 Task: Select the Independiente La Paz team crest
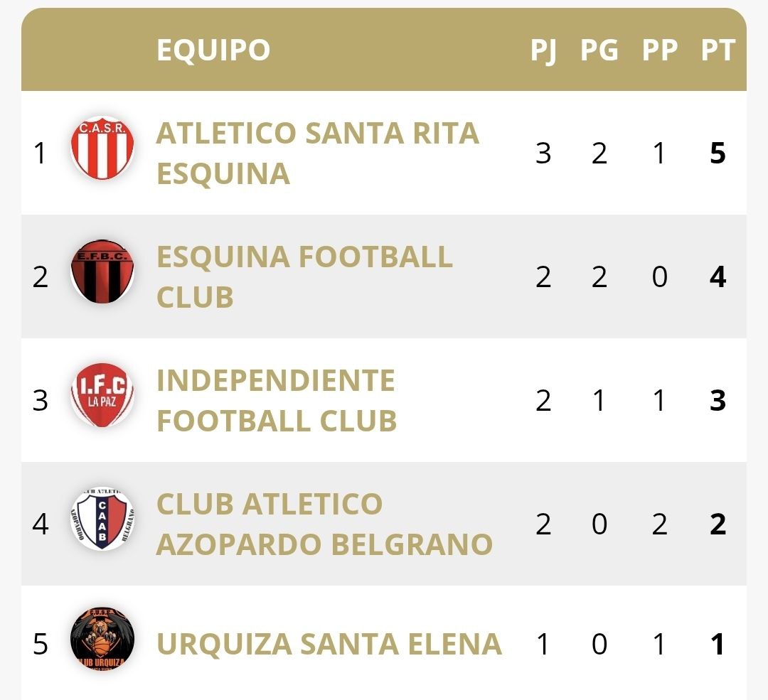(102, 395)
